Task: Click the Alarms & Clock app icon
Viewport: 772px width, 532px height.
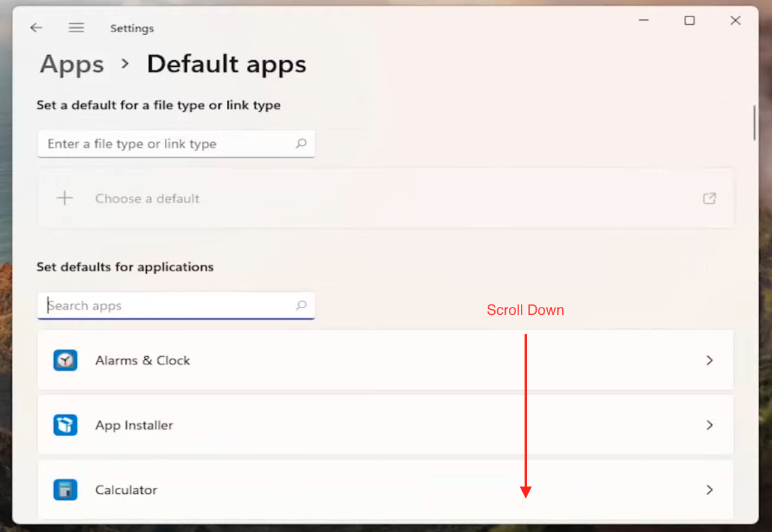Action: coord(65,360)
